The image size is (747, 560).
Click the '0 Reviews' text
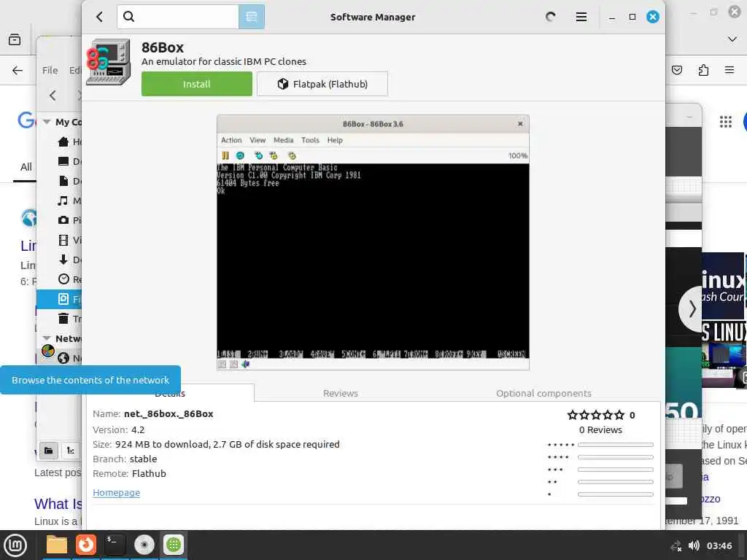click(600, 430)
